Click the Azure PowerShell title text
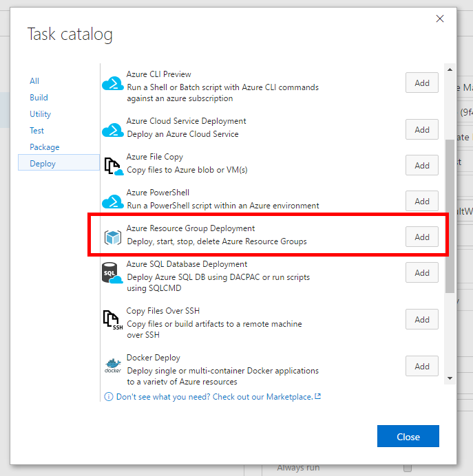The height and width of the screenshot is (476, 473). [158, 193]
